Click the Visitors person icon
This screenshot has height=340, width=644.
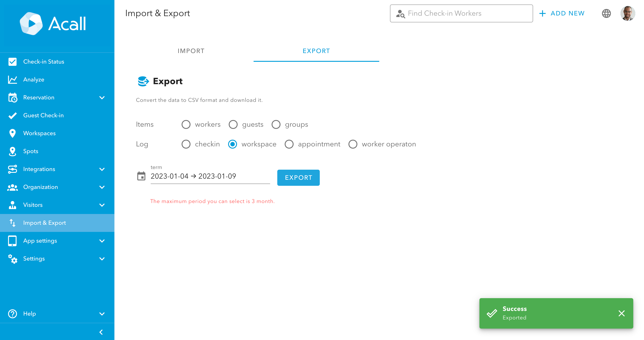12,205
